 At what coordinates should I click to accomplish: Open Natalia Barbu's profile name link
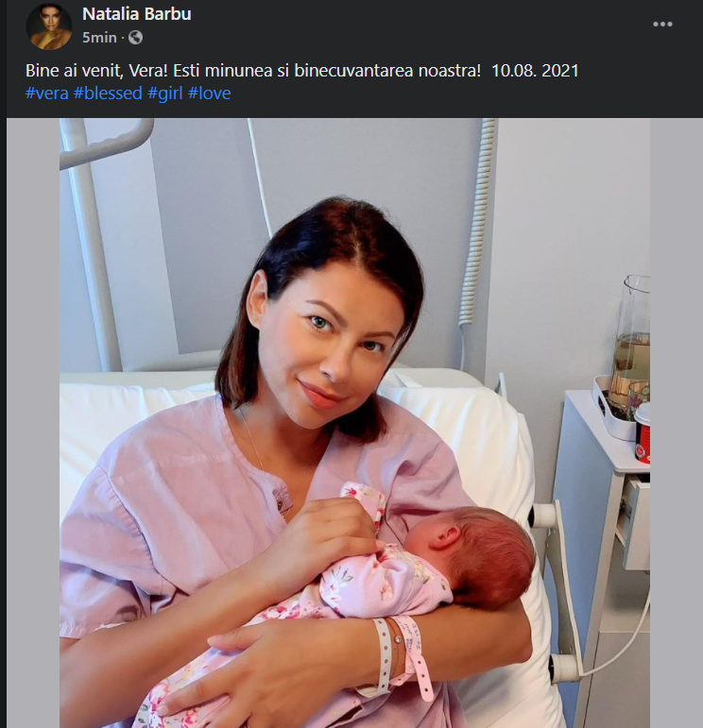point(137,14)
